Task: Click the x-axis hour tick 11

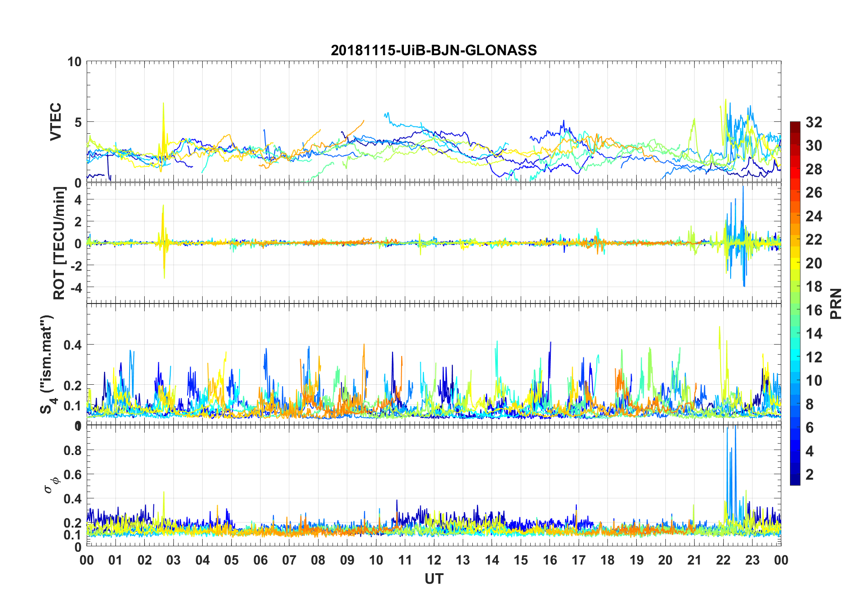Action: point(405,560)
